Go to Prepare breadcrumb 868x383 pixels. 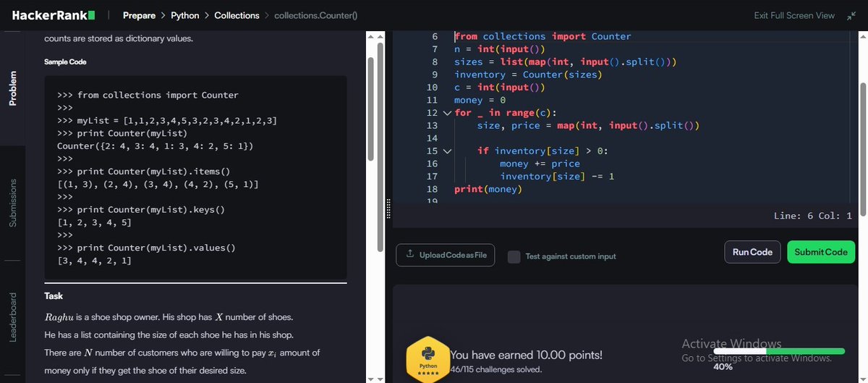click(139, 15)
